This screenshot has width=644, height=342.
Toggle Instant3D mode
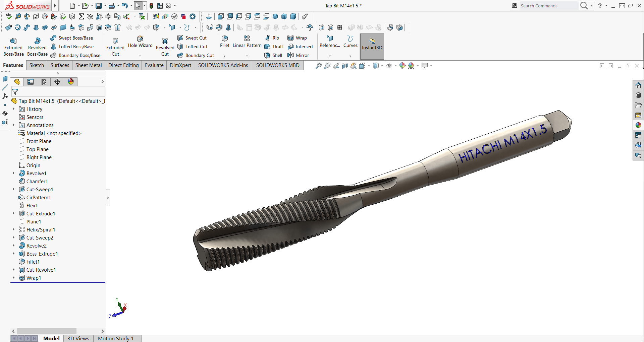pos(372,47)
